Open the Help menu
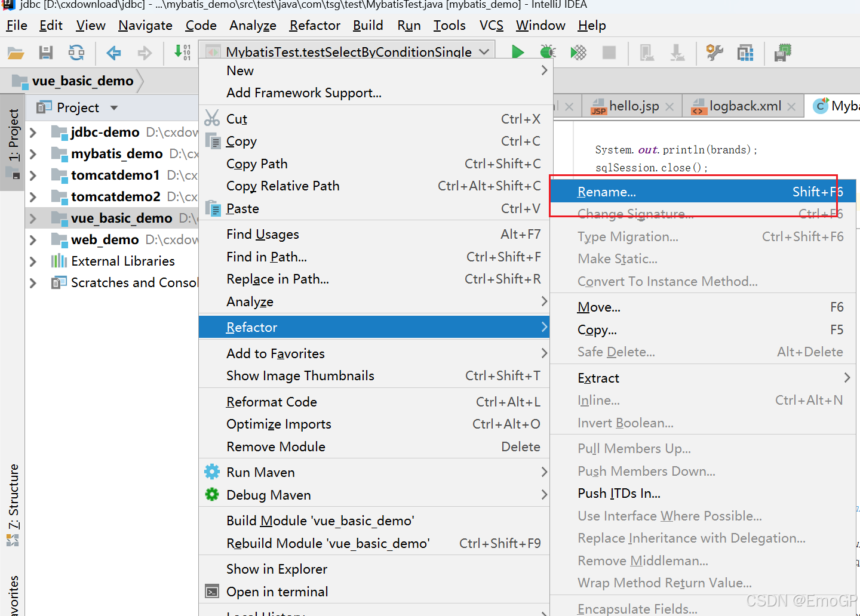860x616 pixels. pyautogui.click(x=592, y=26)
